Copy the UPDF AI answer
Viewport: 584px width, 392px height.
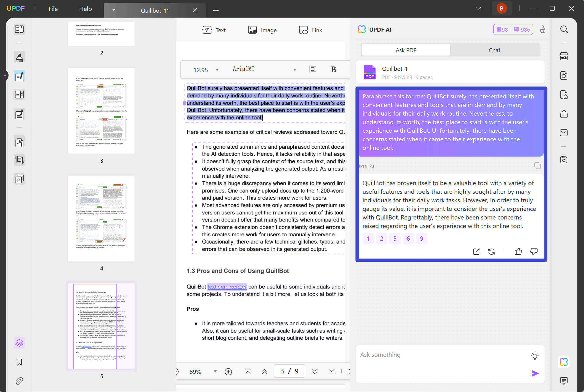(x=537, y=166)
